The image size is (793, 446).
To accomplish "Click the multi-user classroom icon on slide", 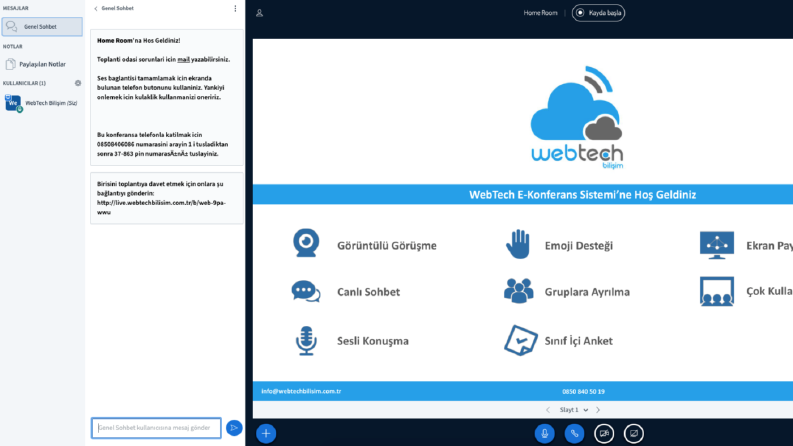I will coord(717,291).
